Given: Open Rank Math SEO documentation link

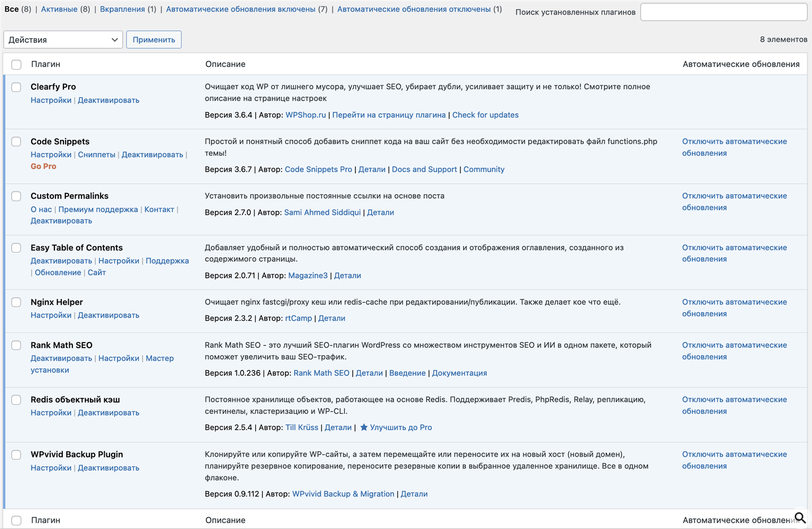Looking at the screenshot, I should (459, 373).
